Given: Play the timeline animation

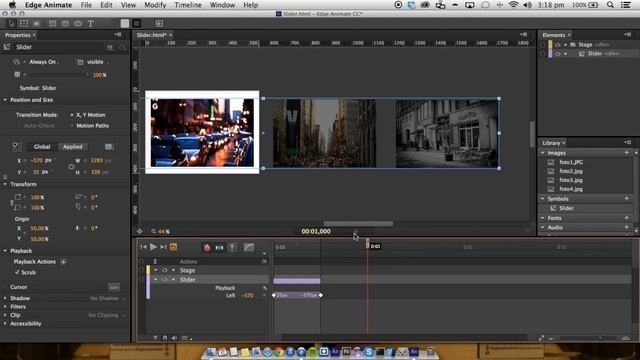Looking at the screenshot, I should 153,247.
